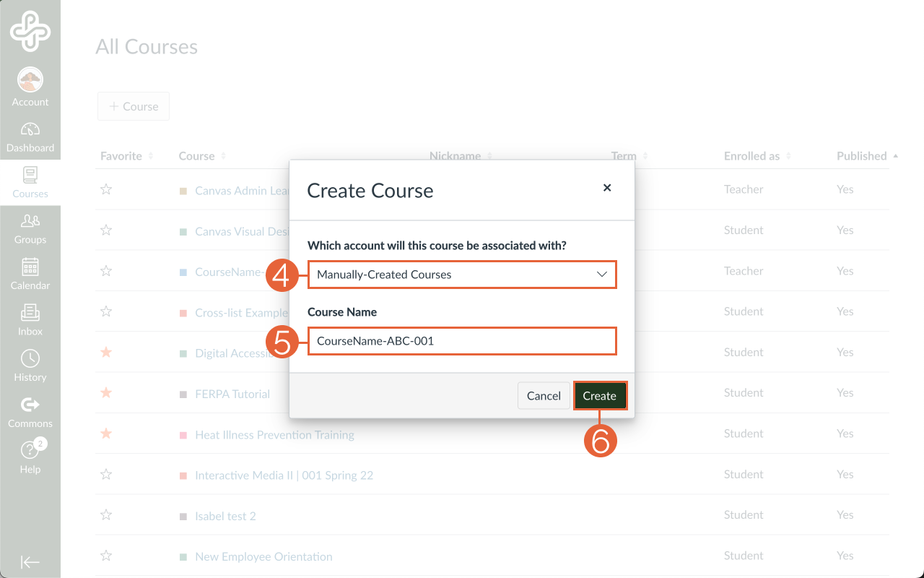Screen dimensions: 924x578
Task: Open the account selection dropdown
Action: tap(462, 275)
